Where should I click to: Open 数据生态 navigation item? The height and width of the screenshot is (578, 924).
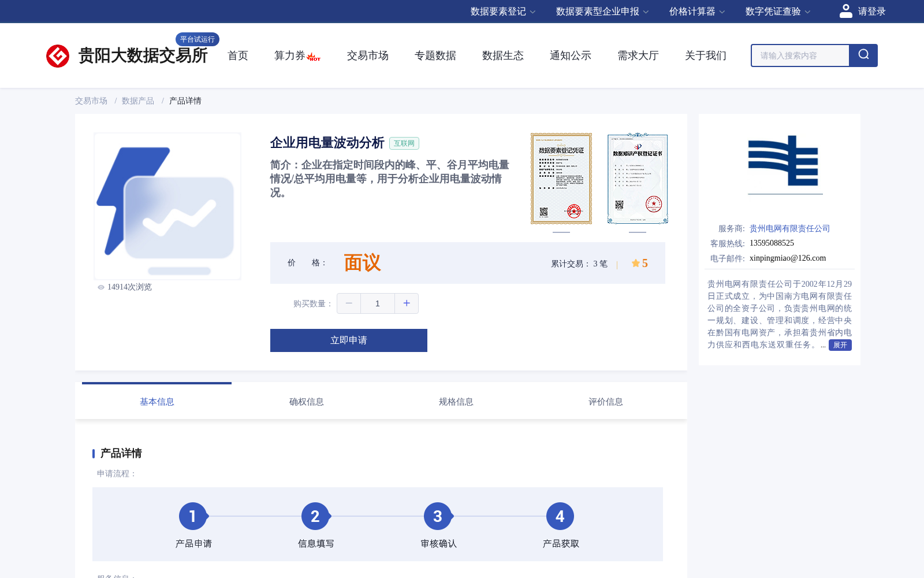[x=503, y=55]
